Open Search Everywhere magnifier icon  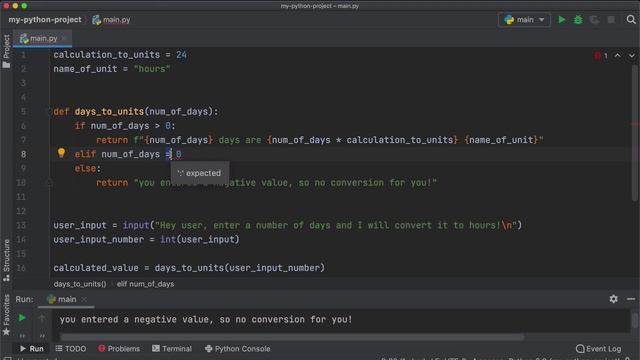click(x=631, y=20)
